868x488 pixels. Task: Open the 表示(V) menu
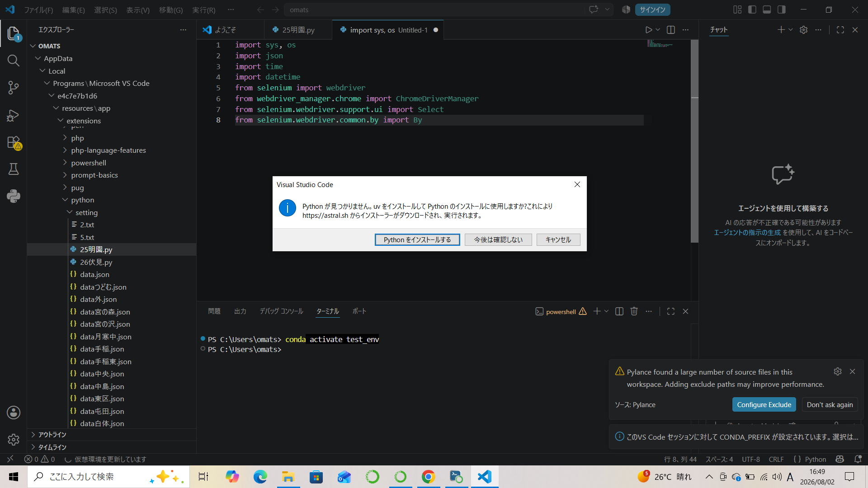click(x=138, y=9)
